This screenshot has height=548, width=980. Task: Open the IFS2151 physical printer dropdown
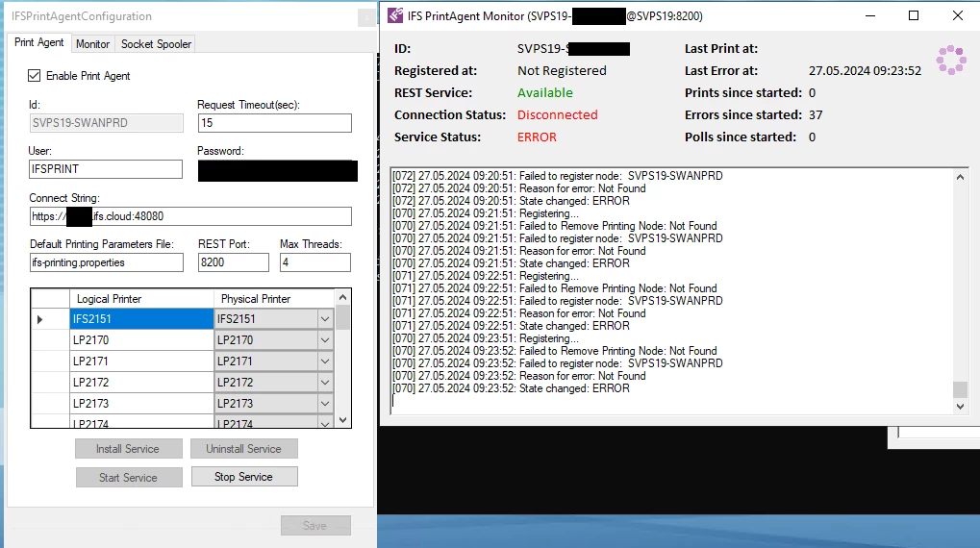point(325,319)
